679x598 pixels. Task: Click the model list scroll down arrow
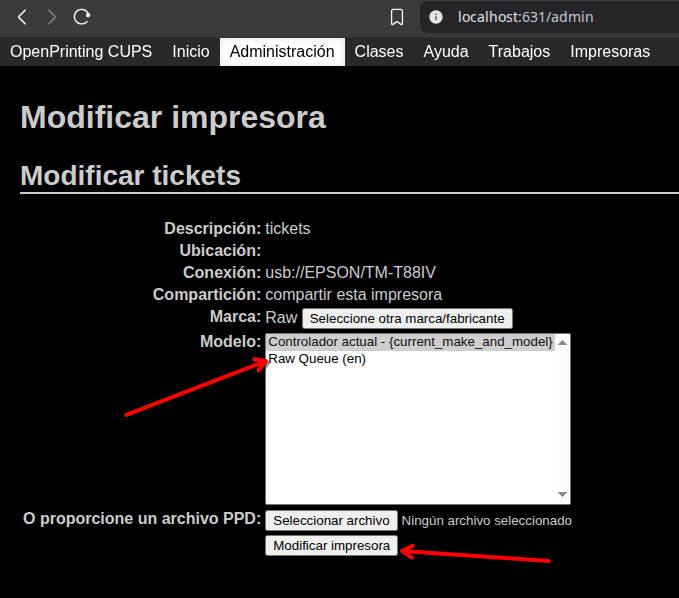click(x=563, y=495)
